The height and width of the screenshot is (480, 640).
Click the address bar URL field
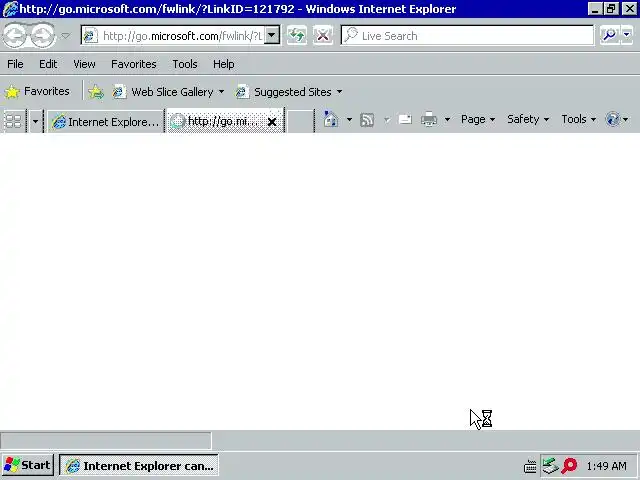pyautogui.click(x=173, y=36)
